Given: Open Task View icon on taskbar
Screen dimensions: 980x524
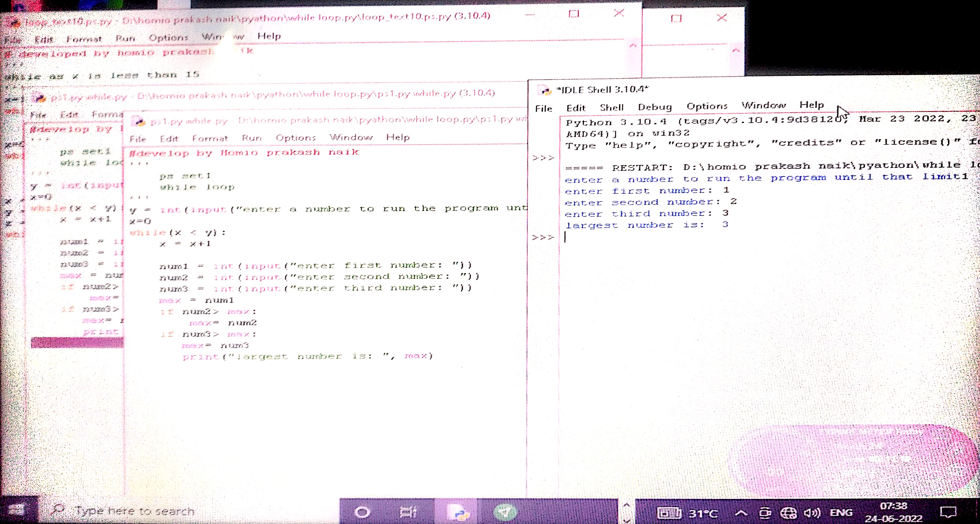Looking at the screenshot, I should 408,512.
